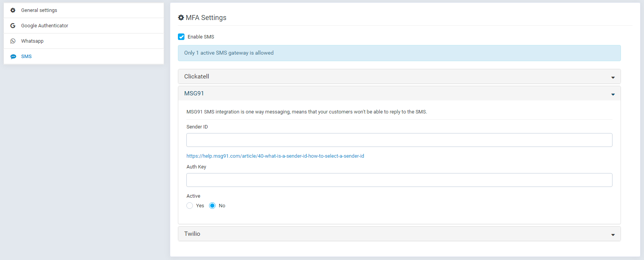Screen dimensions: 644x260
Task: Open the MSG91 sender ID help link
Action: [x=275, y=156]
